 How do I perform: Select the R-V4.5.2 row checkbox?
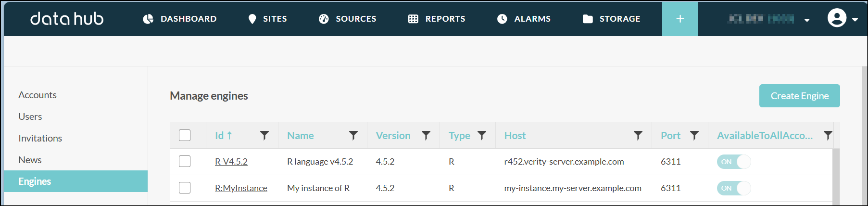point(185,162)
